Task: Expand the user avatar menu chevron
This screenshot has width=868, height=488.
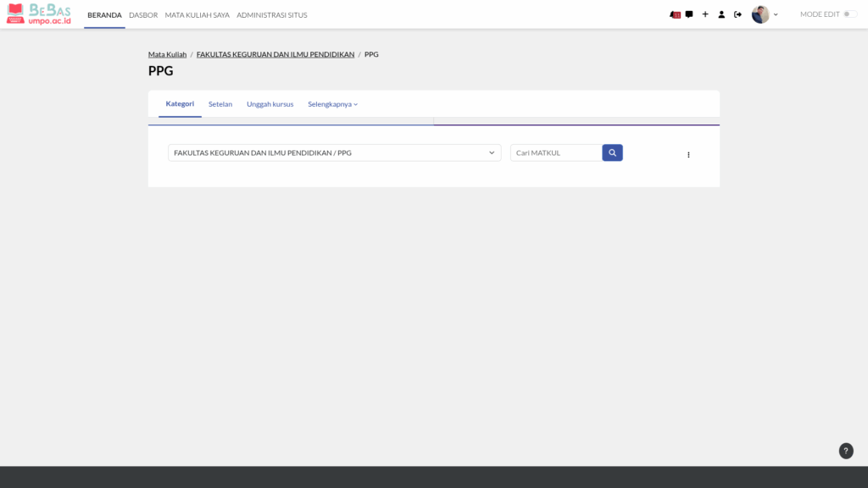Action: point(776,14)
